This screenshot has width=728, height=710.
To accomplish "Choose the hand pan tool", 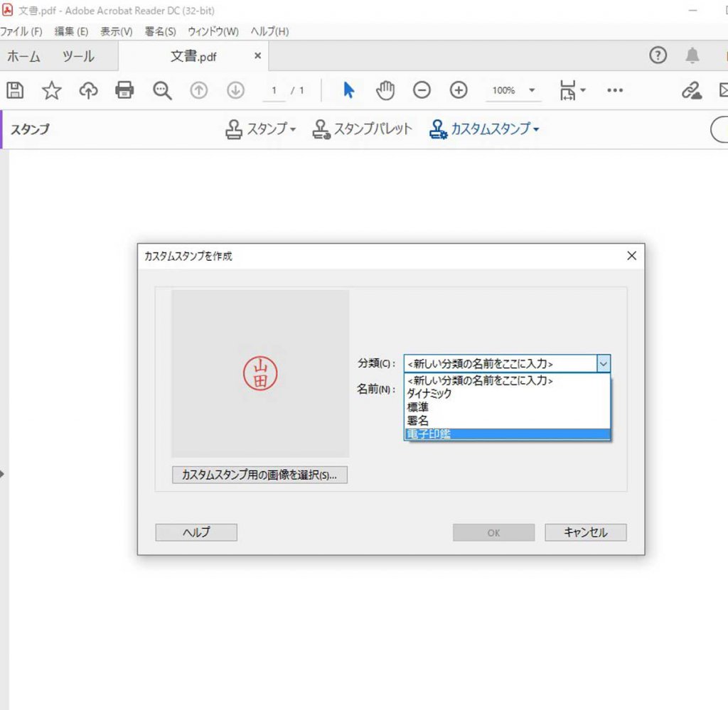I will point(385,90).
